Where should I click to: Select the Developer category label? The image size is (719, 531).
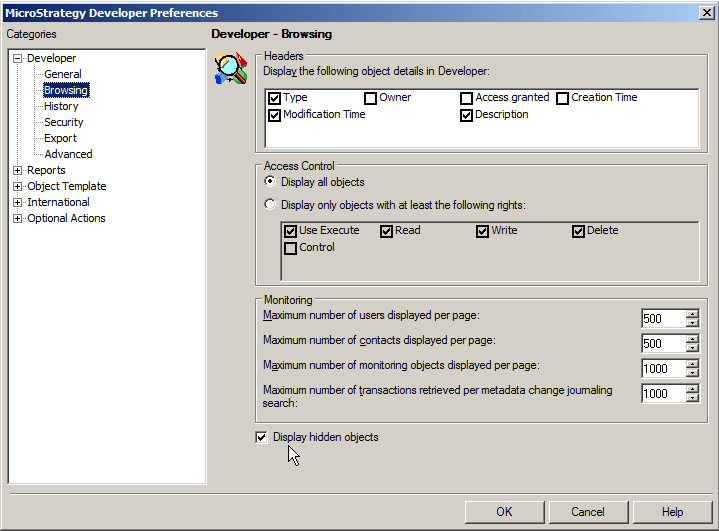[x=51, y=58]
